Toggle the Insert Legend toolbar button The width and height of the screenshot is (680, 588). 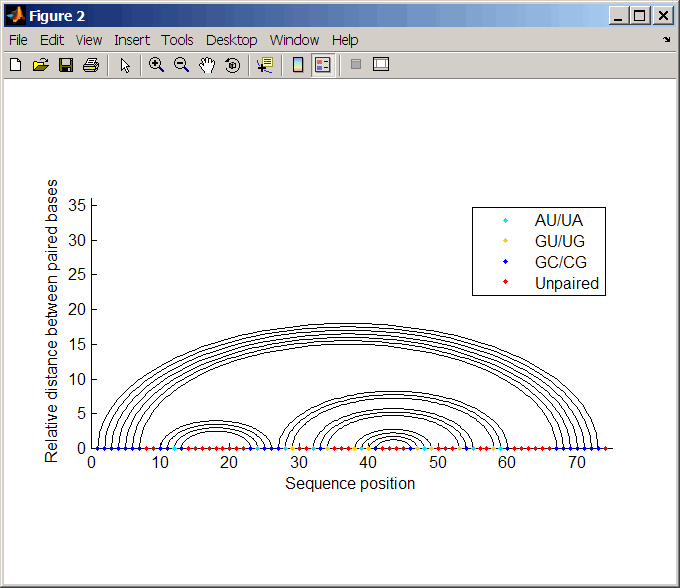[x=322, y=65]
